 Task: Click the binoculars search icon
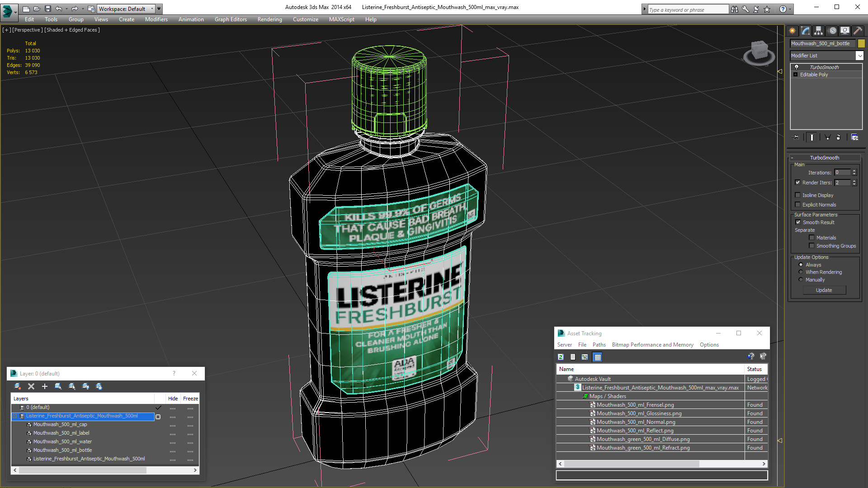point(735,9)
